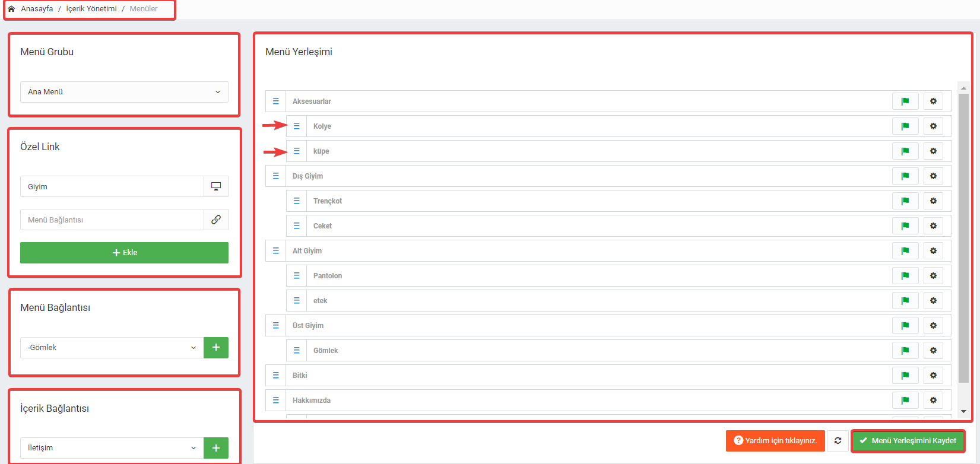
Task: Click the scrollbar down arrow
Action: pyautogui.click(x=963, y=411)
